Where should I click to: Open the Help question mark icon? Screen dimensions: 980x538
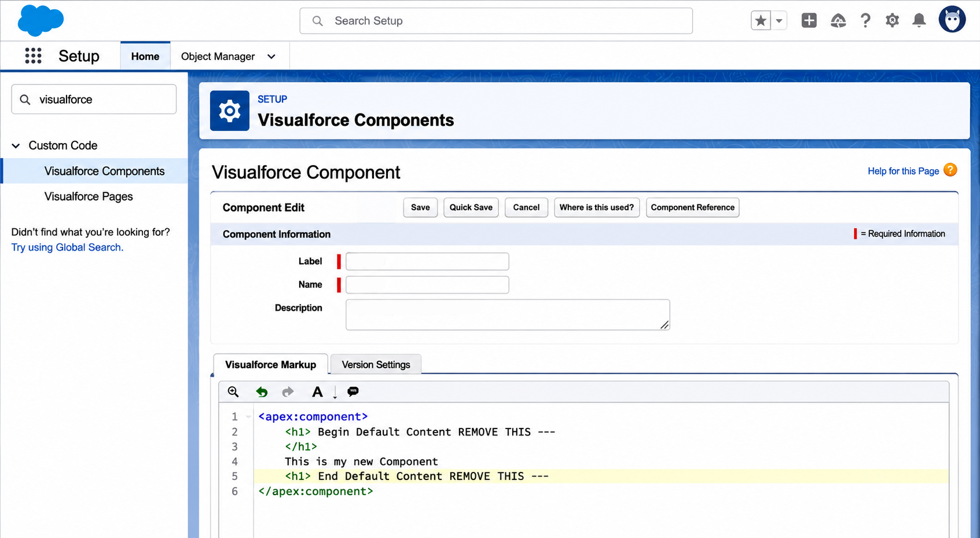tap(865, 21)
